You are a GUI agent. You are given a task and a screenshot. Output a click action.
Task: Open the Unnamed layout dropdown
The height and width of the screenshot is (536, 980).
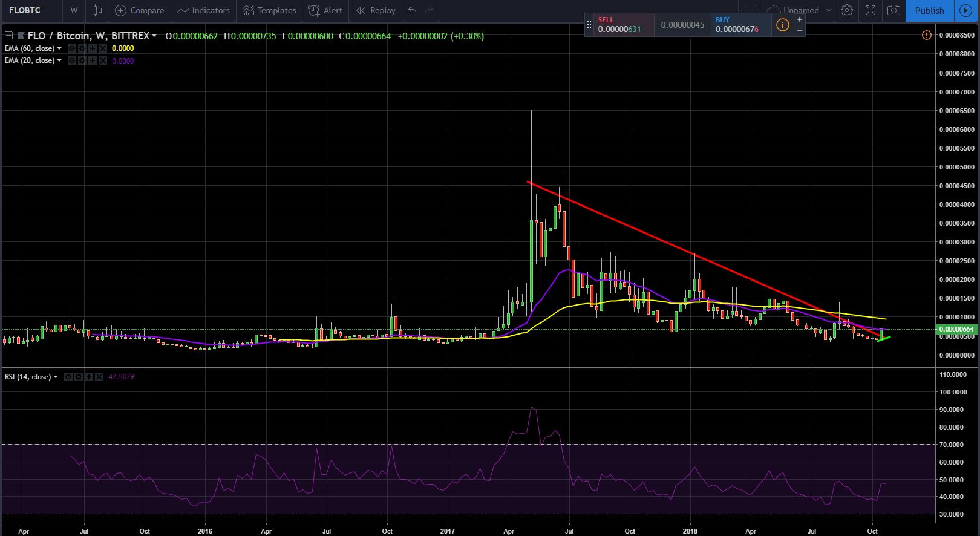tap(828, 10)
